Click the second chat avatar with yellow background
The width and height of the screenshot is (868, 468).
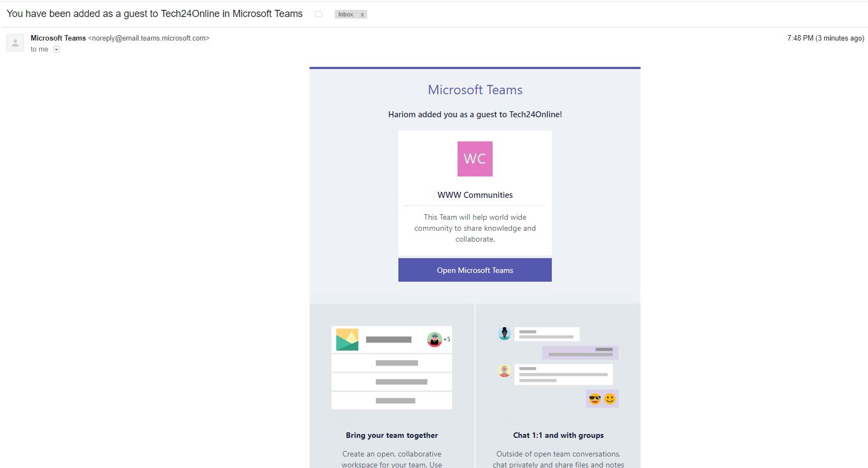click(504, 371)
